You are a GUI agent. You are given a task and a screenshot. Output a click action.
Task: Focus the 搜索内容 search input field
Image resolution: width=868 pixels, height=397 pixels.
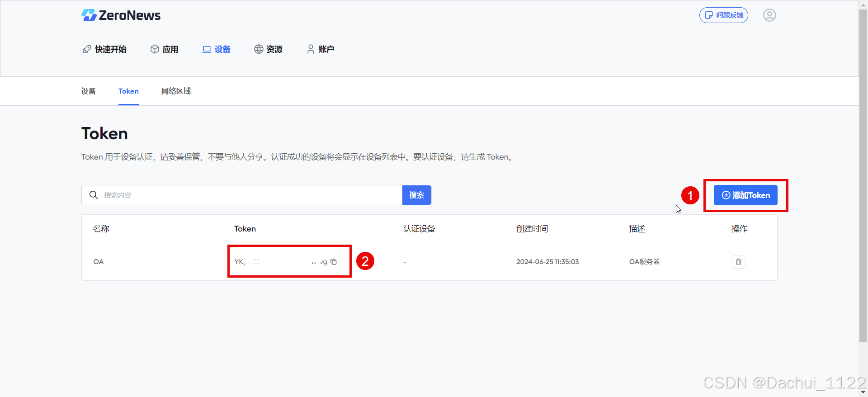242,195
